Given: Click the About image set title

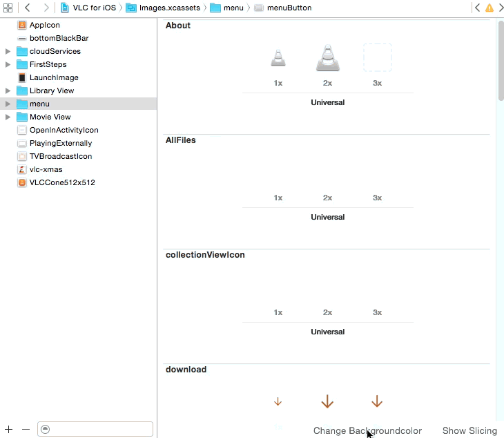Looking at the screenshot, I should (177, 26).
